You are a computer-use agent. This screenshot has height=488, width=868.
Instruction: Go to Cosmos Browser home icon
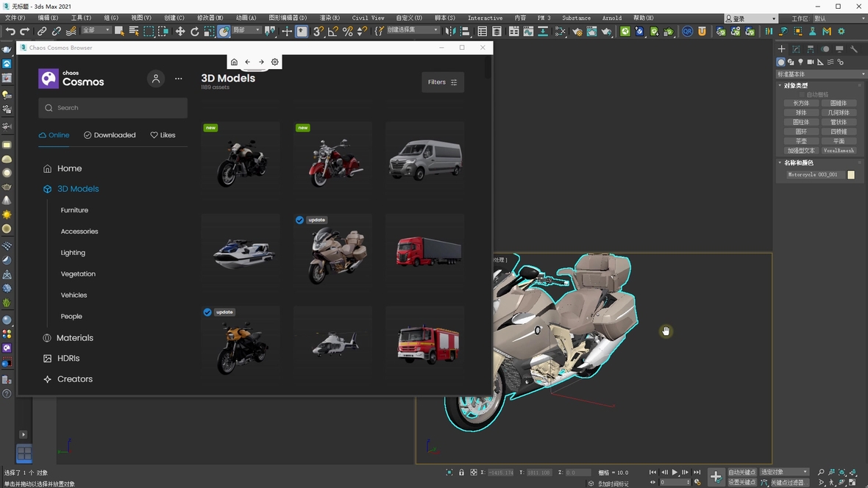[x=234, y=62]
